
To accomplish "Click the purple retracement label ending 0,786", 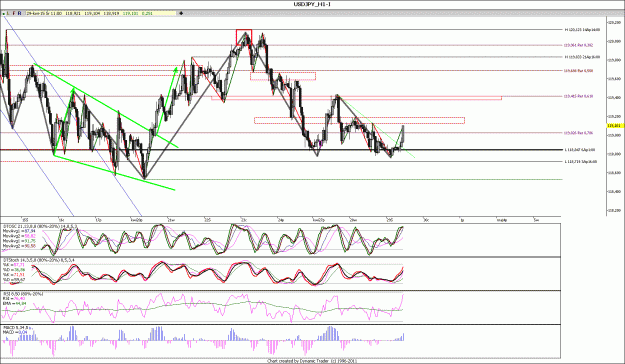I will tap(579, 133).
